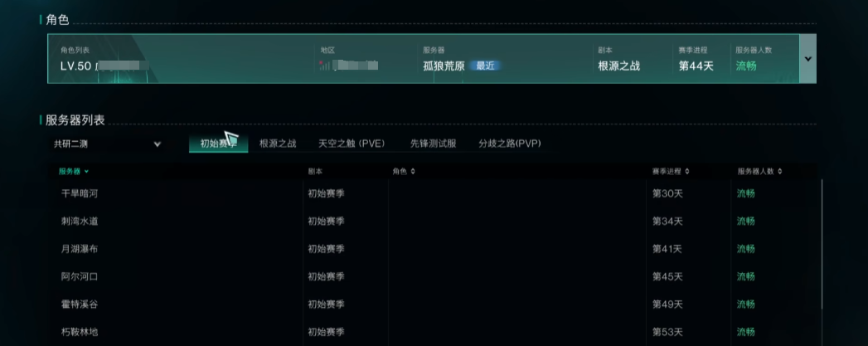This screenshot has width=868, height=346.
Task: Pick the 阿尔河口 server row
Action: 80,276
